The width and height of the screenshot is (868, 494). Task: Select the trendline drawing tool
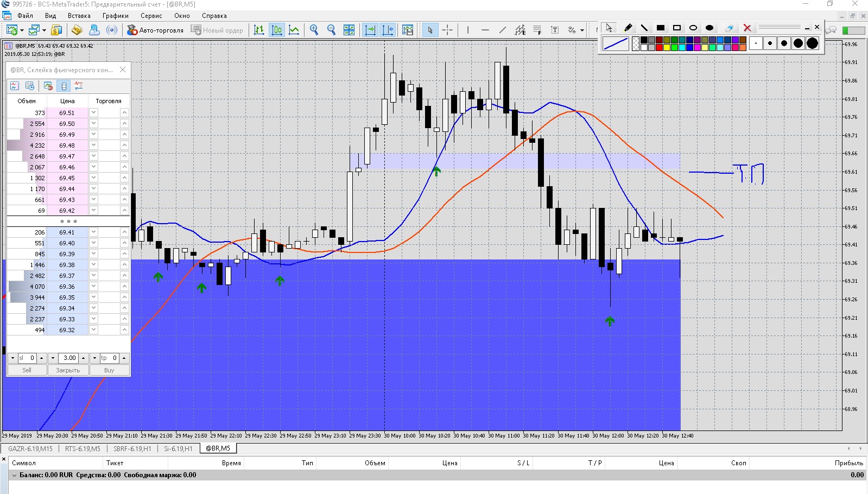[x=503, y=30]
